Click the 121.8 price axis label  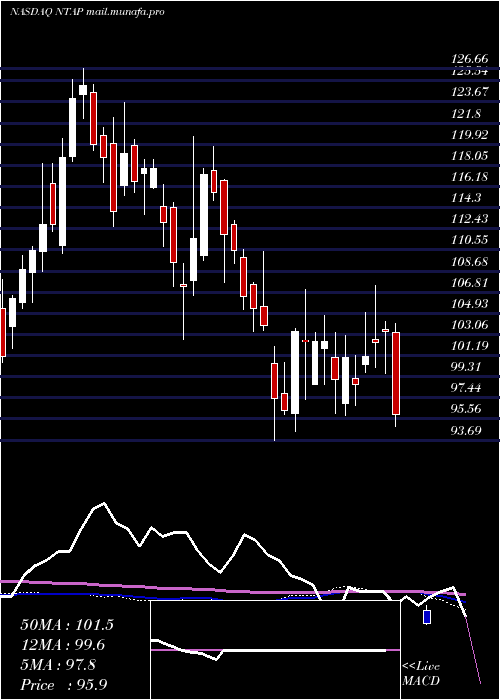[x=466, y=114]
